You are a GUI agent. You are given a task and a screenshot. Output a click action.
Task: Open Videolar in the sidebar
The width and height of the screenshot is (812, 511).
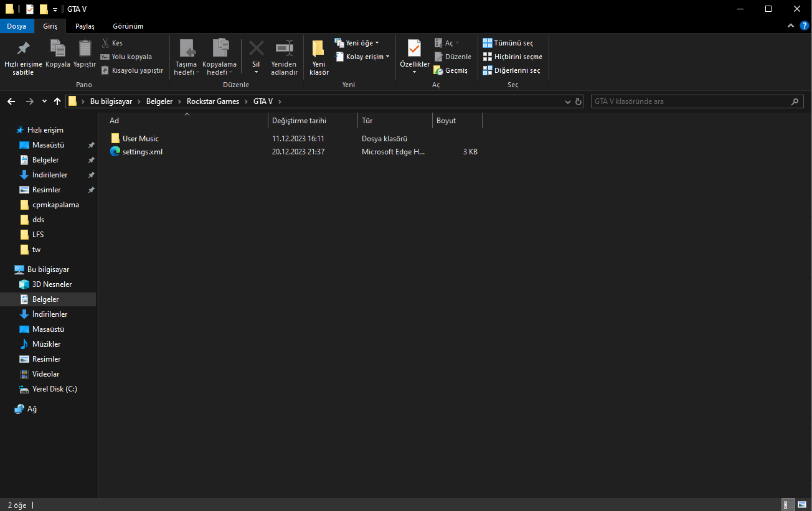pos(45,374)
